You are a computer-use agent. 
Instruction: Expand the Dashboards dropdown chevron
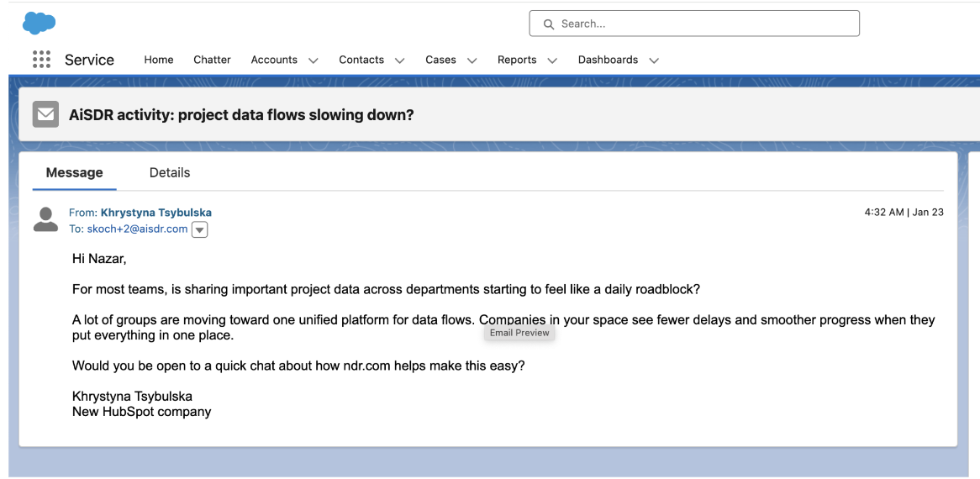654,61
